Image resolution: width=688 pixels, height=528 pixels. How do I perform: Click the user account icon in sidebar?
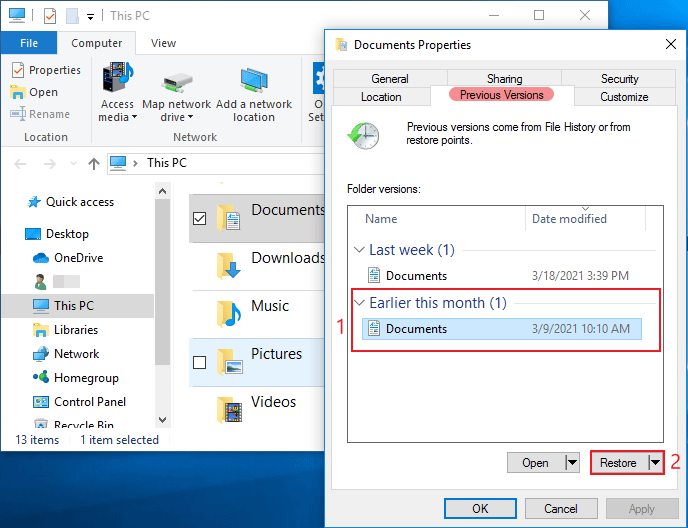[x=41, y=281]
